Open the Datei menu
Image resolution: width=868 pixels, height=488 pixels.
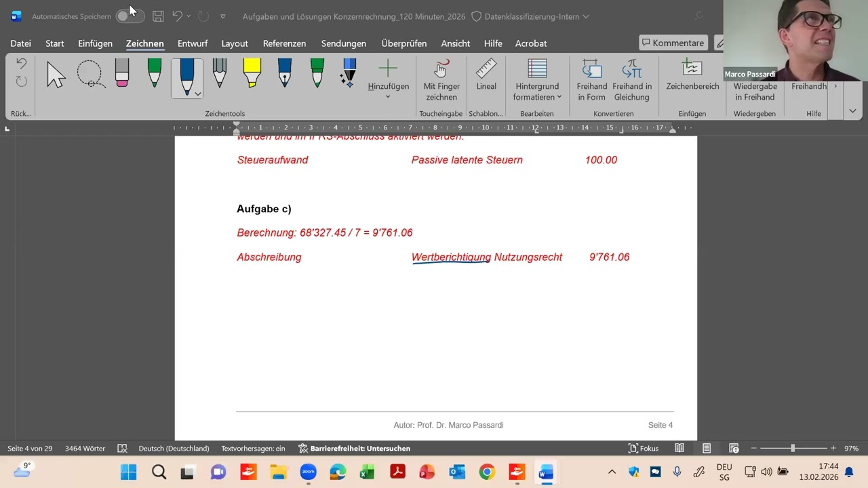click(21, 43)
